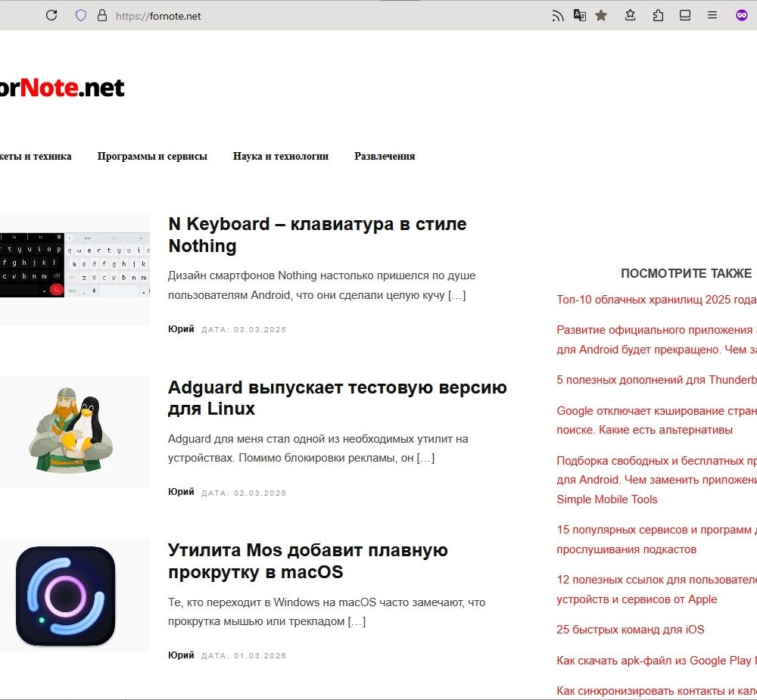Toggle the bookmark star icon
Viewport: 757px width, 700px height.
click(601, 15)
